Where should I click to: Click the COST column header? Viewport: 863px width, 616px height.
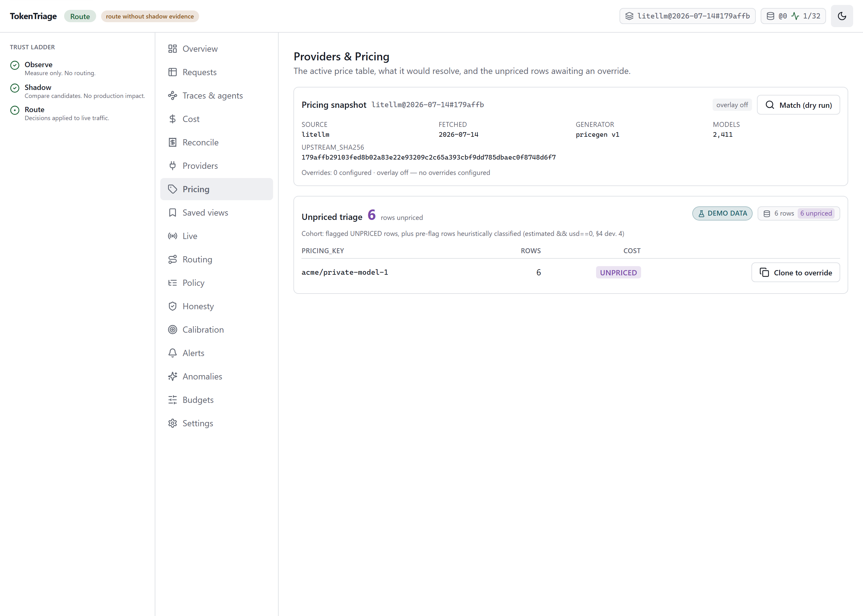pos(632,251)
